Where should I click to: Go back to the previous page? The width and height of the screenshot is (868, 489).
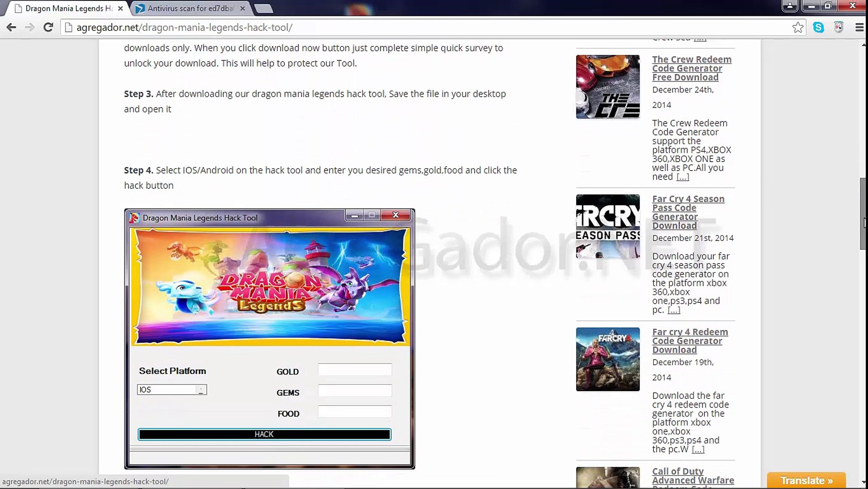click(x=11, y=28)
